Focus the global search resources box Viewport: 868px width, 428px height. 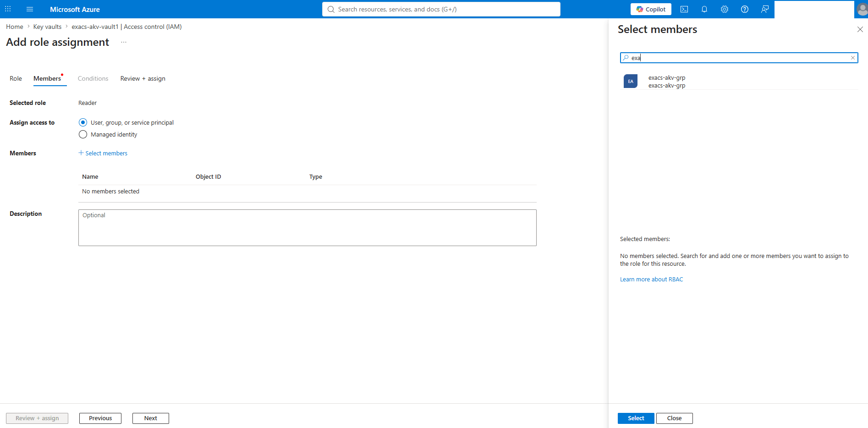[441, 9]
